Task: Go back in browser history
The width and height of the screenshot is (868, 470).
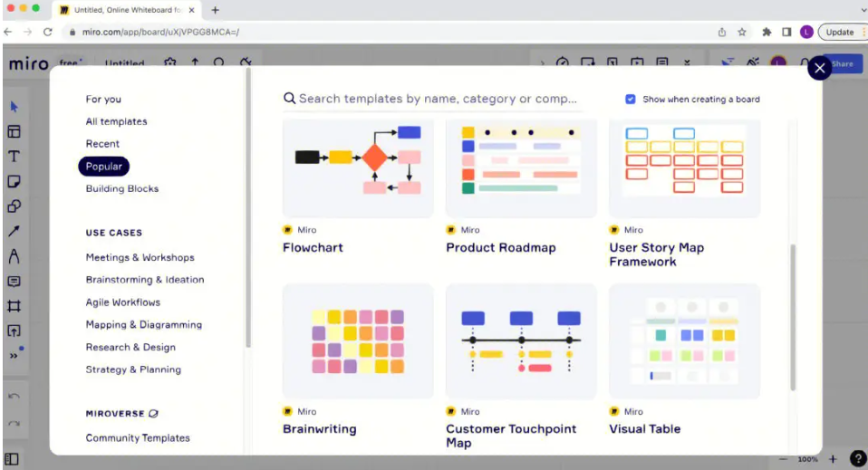Action: 8,32
